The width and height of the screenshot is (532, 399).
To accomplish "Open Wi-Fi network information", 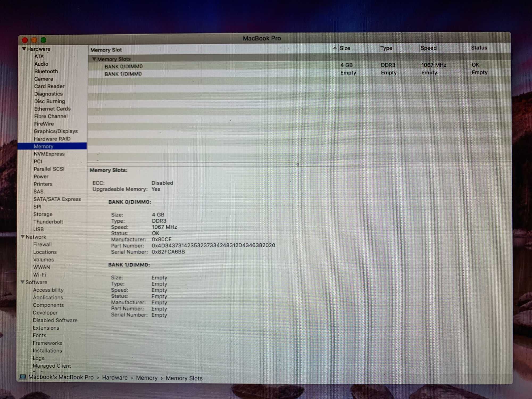I will click(40, 275).
